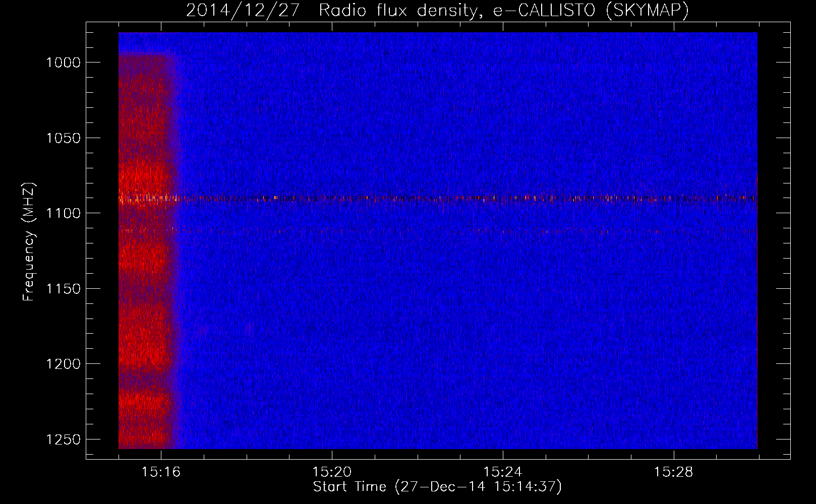Click the plot title 'Radio flux density, e-CALLISTO (SKYMAP)'
Screen dimensions: 816x504
pyautogui.click(x=503, y=11)
